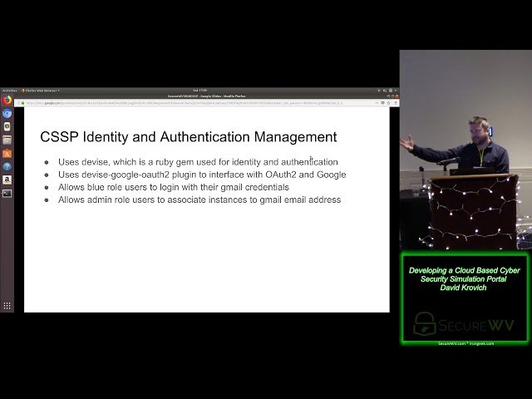
Task: Launch Chromium browser from the dock
Action: pyautogui.click(x=7, y=113)
